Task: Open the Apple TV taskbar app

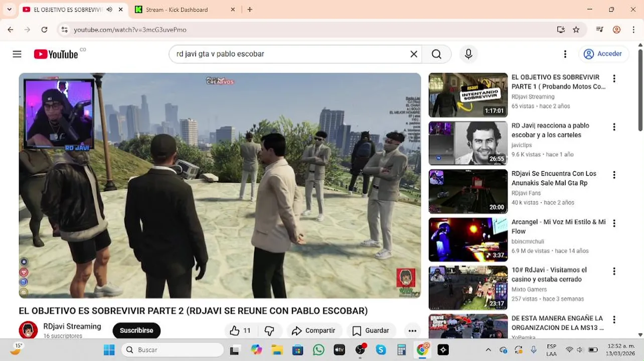Action: [x=340, y=349]
